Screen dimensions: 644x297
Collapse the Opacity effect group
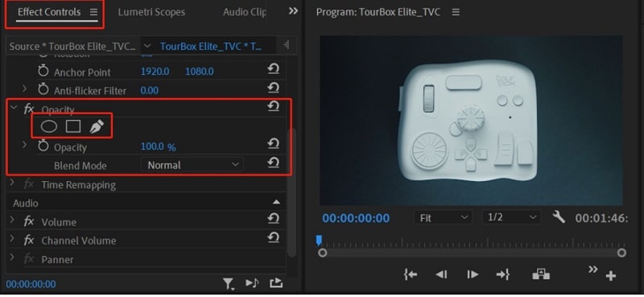pos(14,108)
